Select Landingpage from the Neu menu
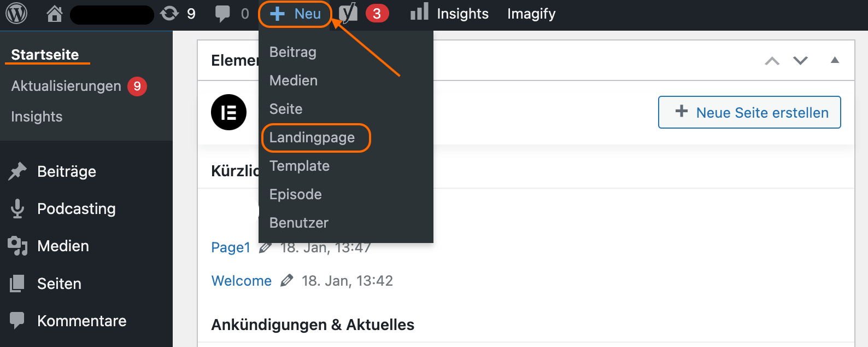This screenshot has height=347, width=868. [316, 138]
